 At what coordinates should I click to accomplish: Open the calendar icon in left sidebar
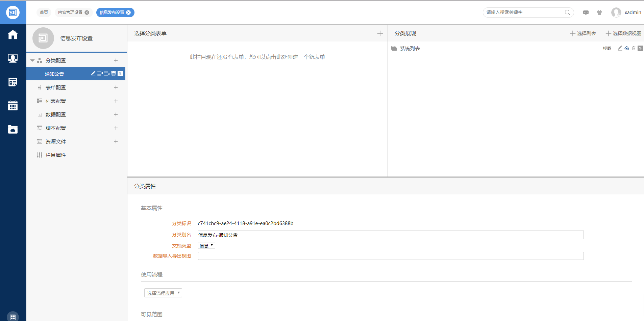coord(13,106)
